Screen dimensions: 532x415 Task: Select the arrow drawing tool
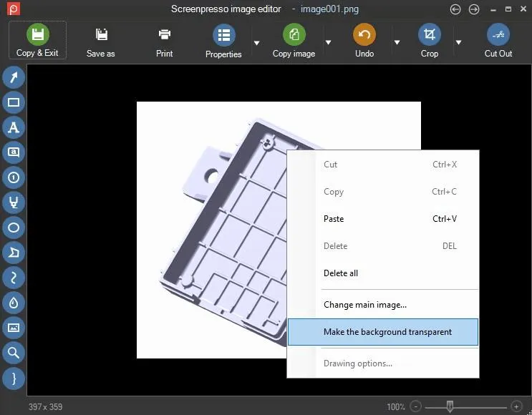coord(13,77)
